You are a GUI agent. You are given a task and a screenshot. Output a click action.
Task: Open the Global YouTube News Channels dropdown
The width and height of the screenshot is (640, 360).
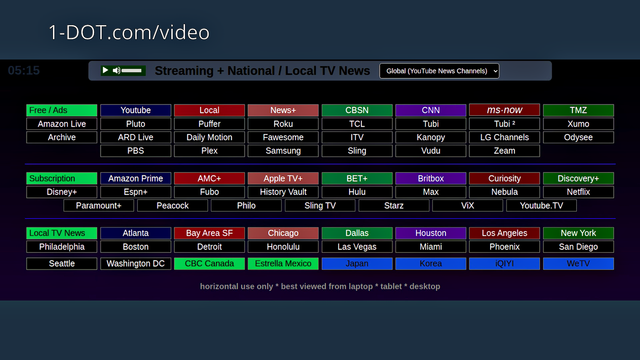tap(439, 71)
